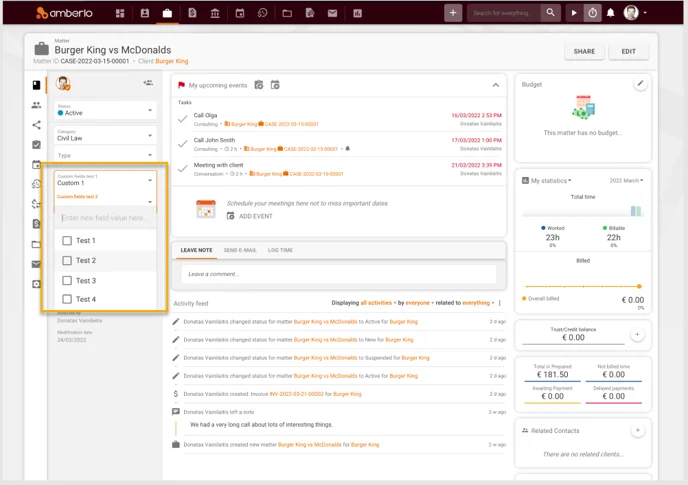688x485 pixels.
Task: Click the SHARE button
Action: tap(584, 51)
